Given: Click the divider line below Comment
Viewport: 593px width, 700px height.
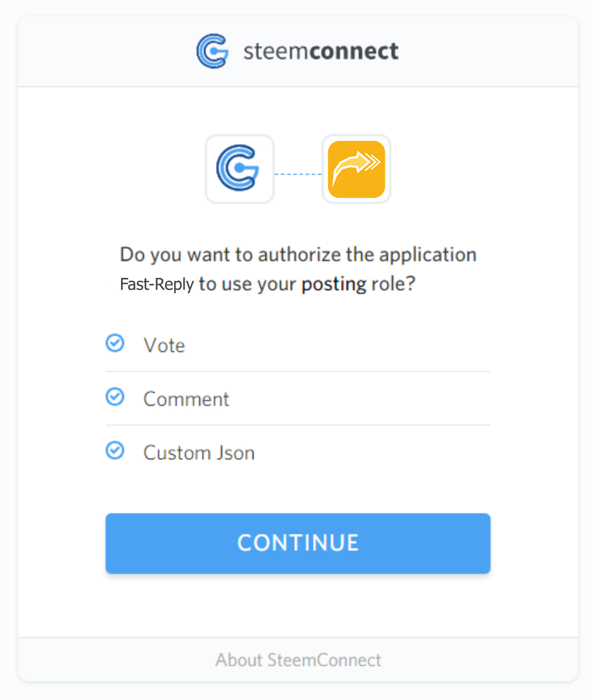Looking at the screenshot, I should [x=297, y=425].
